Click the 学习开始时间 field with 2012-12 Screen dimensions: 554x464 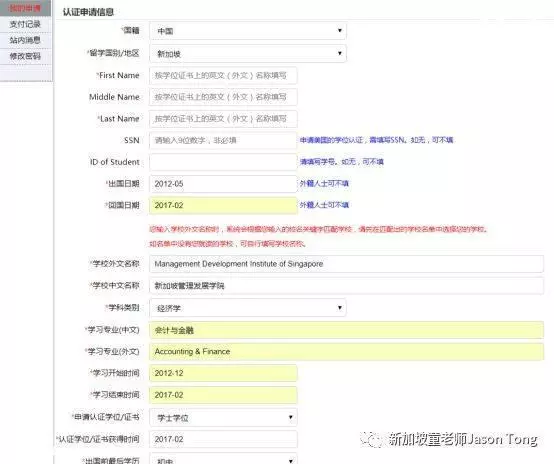[x=223, y=373]
